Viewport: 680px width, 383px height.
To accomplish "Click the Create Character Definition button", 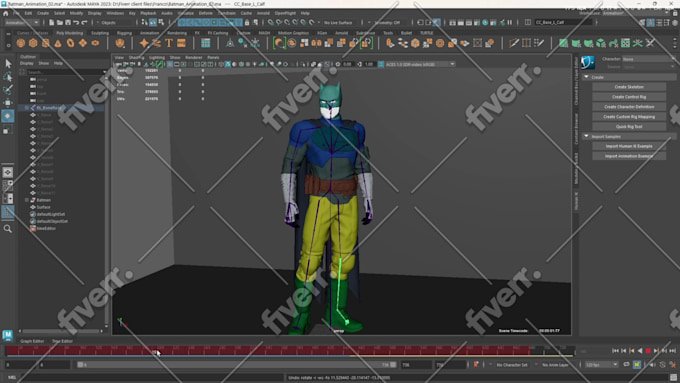I will click(x=629, y=107).
